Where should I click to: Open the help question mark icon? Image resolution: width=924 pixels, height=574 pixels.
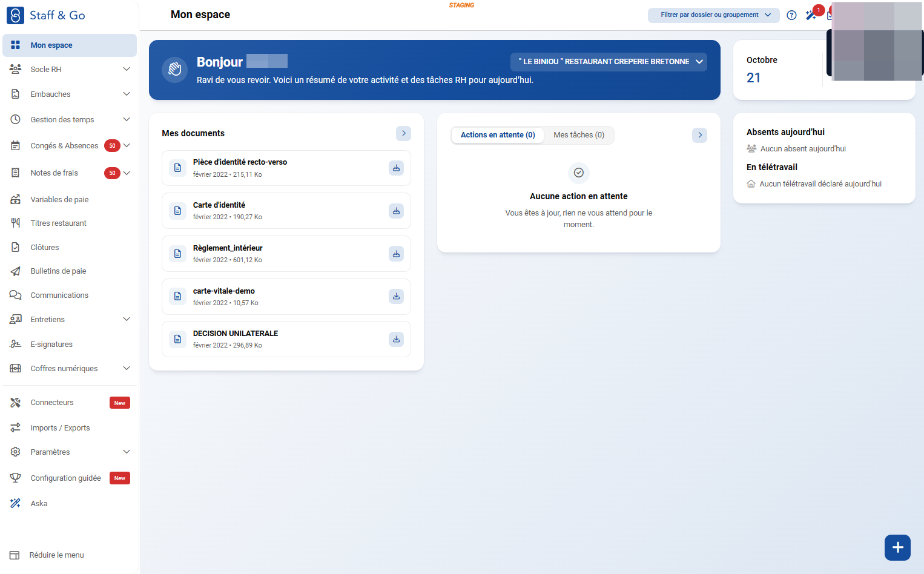point(791,15)
